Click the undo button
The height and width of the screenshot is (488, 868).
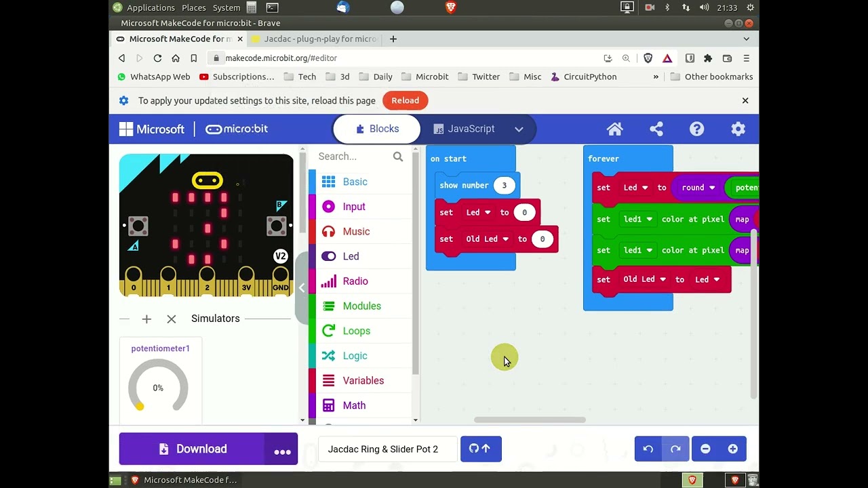point(648,449)
